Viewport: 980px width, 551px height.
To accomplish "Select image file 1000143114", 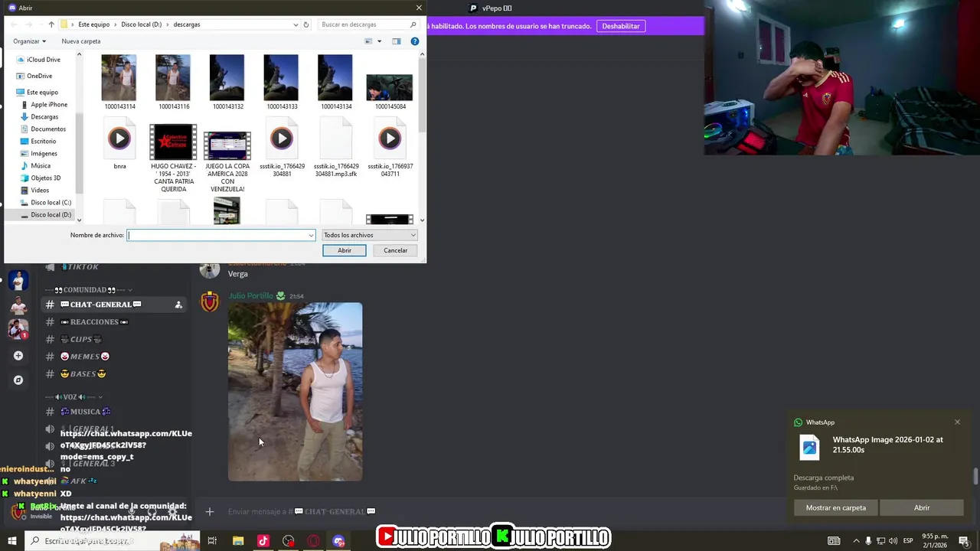I will [x=119, y=82].
